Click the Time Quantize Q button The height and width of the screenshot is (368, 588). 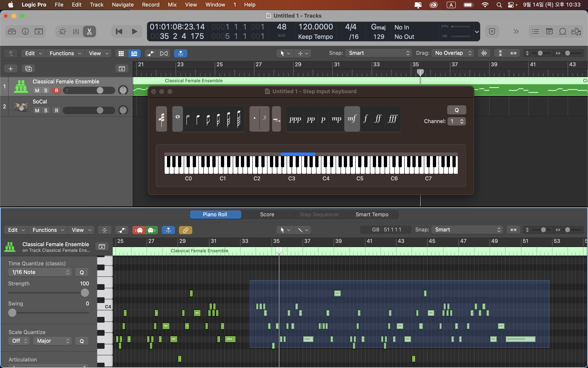(82, 272)
